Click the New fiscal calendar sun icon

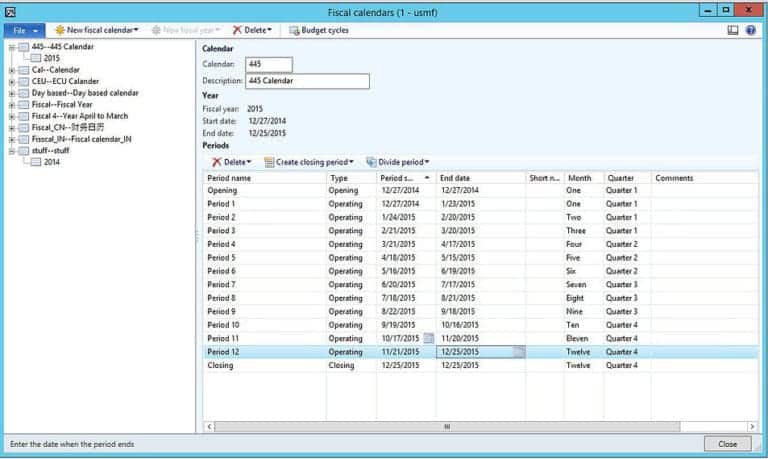(60, 30)
